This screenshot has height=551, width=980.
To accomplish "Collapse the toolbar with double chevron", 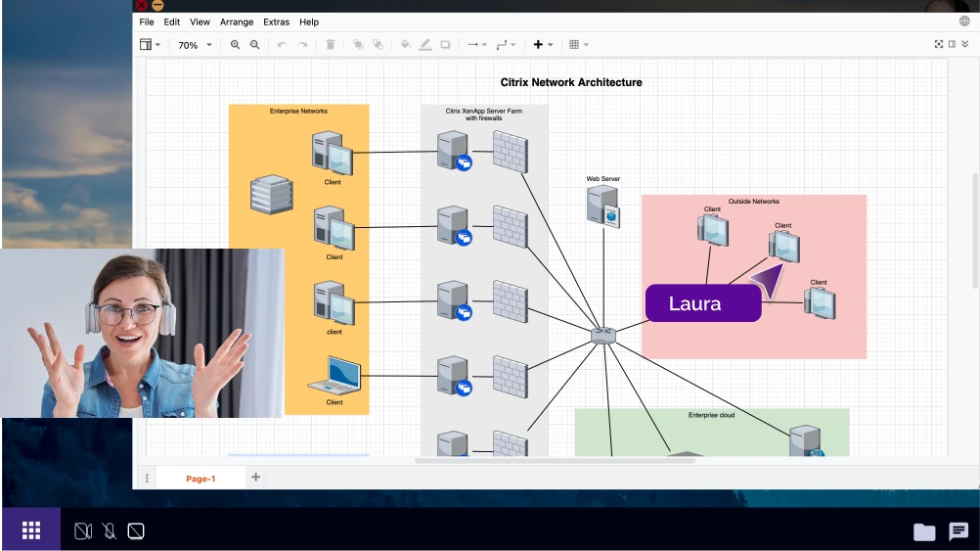I will [x=965, y=44].
